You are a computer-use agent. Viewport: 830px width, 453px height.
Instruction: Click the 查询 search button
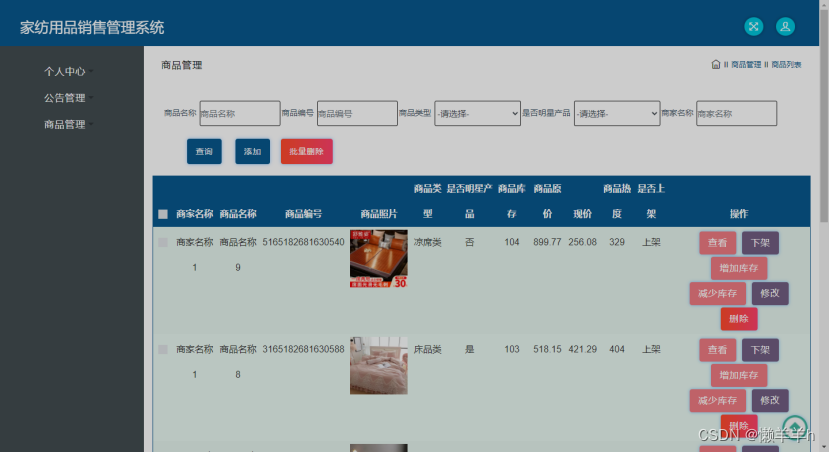204,151
